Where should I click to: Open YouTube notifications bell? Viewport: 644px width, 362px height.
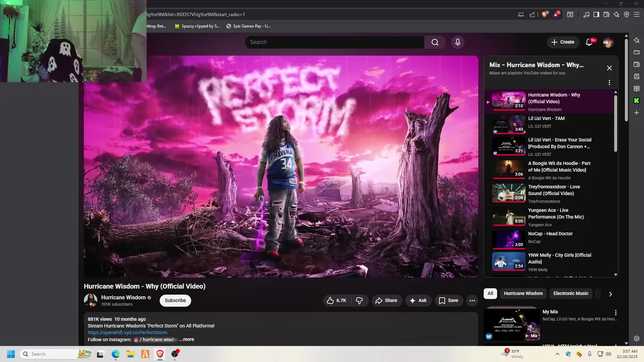click(x=589, y=42)
